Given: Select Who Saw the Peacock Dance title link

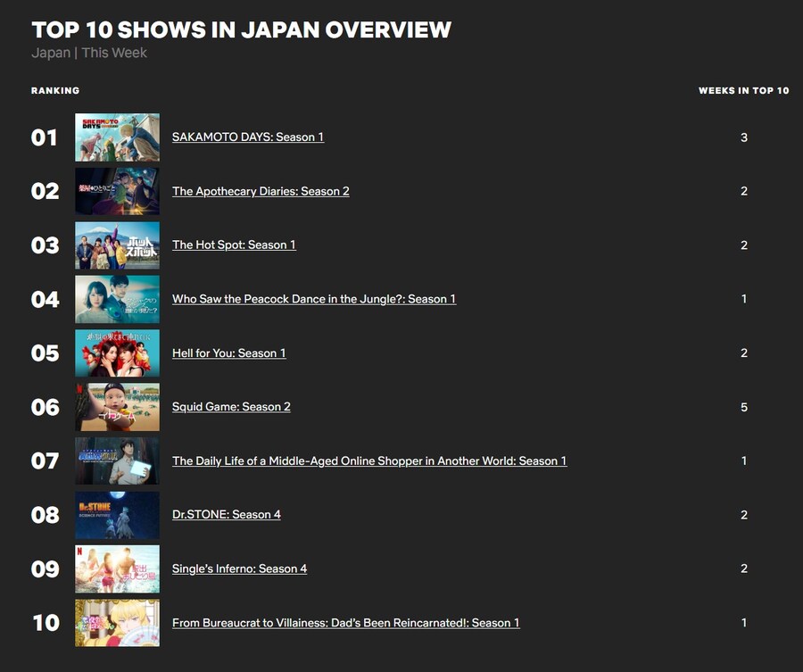Looking at the screenshot, I should click(313, 299).
